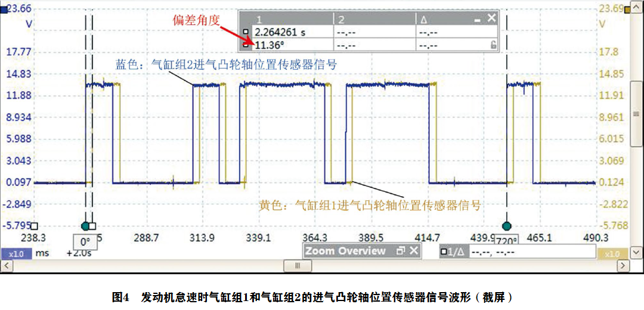Close the Zoom Overview panel
This screenshot has height=310, width=644.
(x=414, y=251)
